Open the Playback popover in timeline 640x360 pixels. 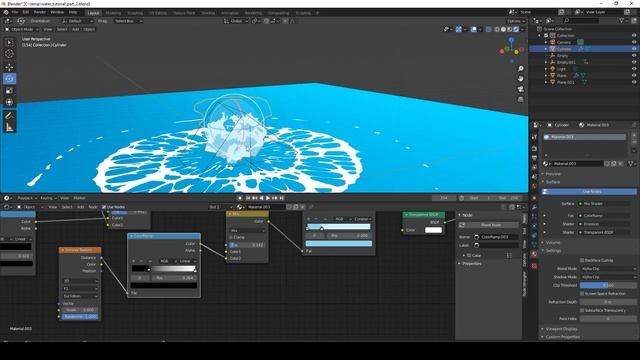pos(27,198)
